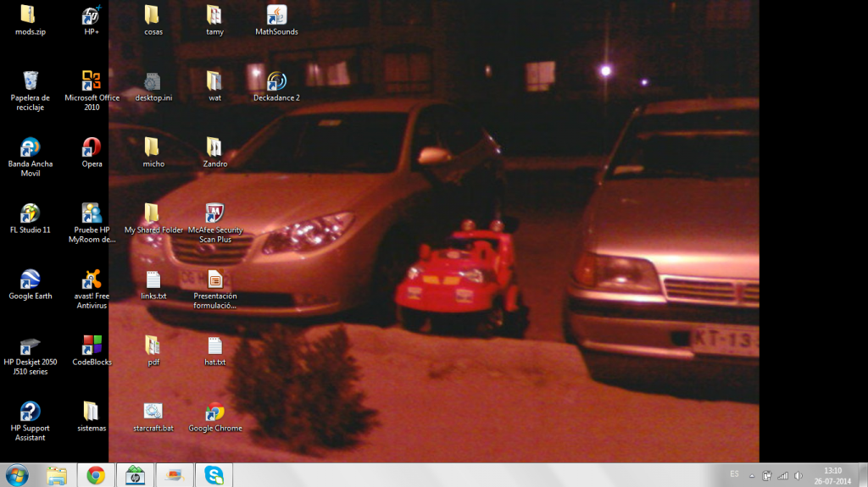This screenshot has height=487, width=868.
Task: Open Windows Explorer from the taskbar
Action: coord(57,475)
